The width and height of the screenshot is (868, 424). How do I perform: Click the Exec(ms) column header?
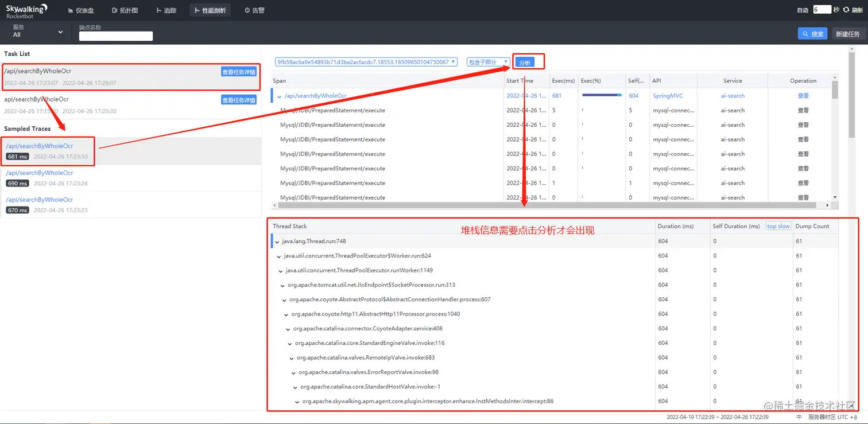pos(563,81)
